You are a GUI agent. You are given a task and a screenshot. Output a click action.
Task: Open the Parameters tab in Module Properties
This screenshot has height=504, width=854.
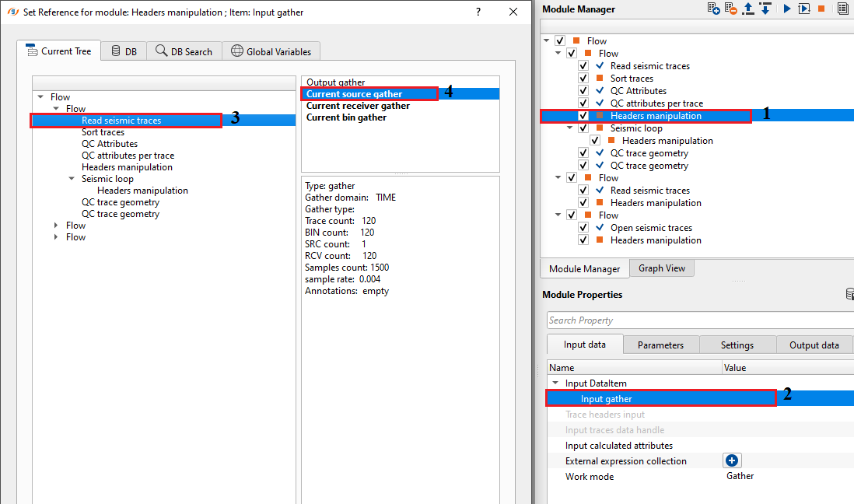pos(660,345)
